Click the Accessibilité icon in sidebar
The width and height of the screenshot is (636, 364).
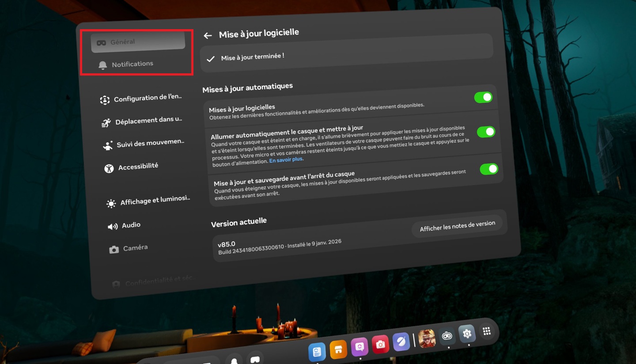pos(109,168)
